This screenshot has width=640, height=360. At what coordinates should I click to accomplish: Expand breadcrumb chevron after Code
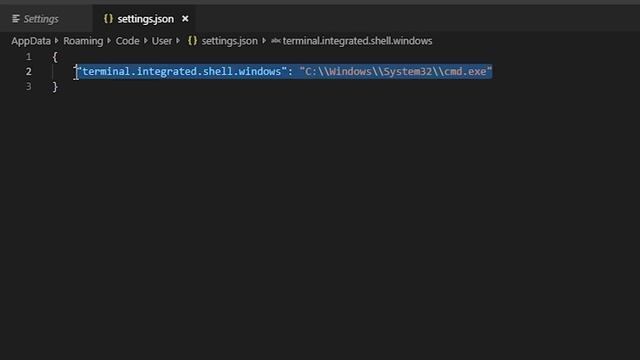145,41
